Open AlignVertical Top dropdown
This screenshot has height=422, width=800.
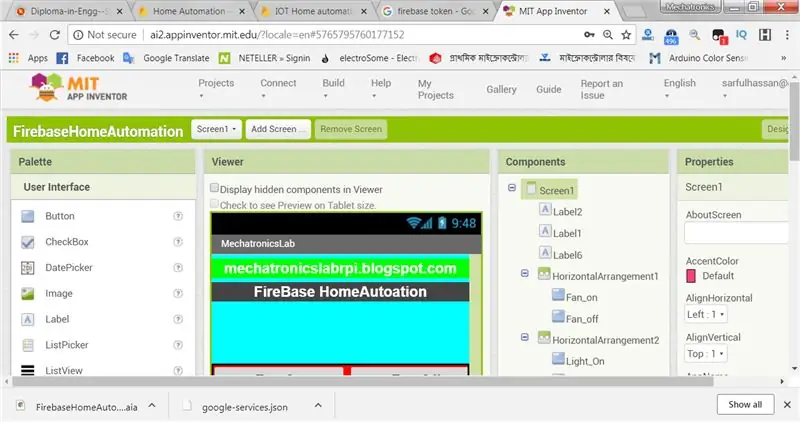click(706, 354)
